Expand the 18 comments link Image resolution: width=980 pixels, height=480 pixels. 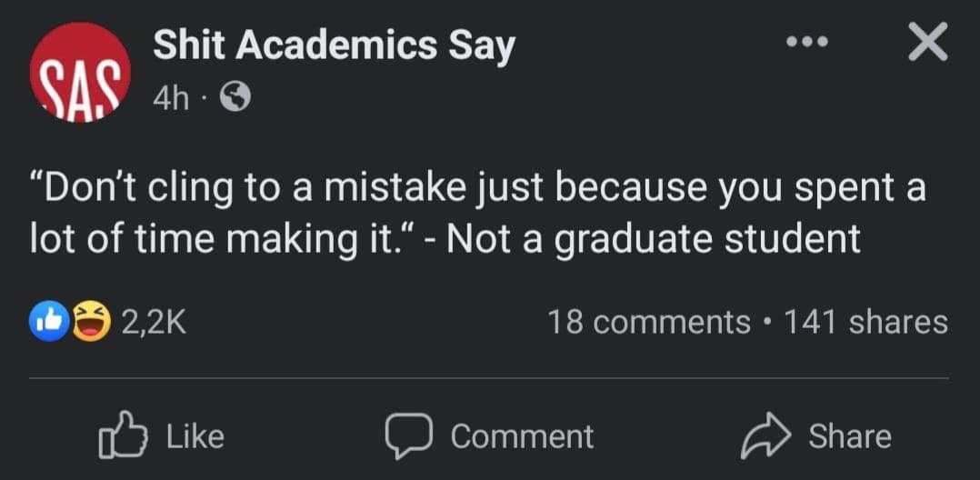648,322
